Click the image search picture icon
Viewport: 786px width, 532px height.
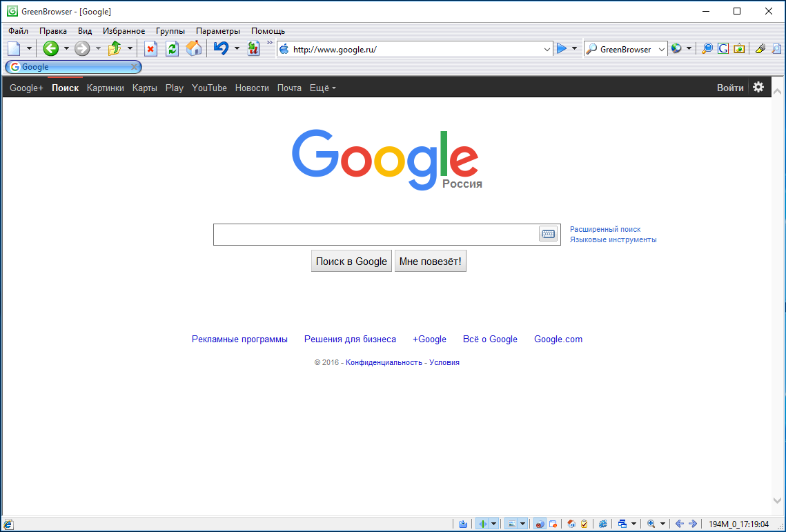point(739,48)
